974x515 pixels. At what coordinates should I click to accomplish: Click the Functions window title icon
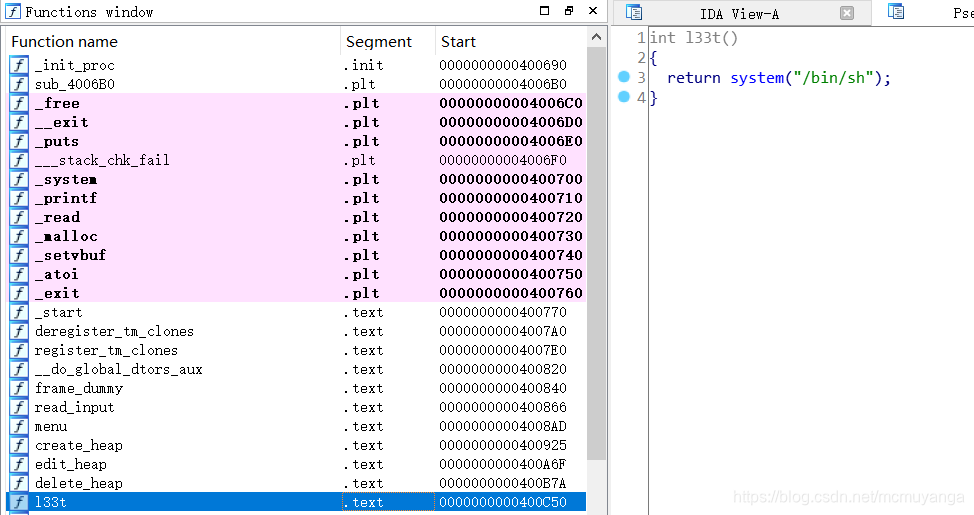tap(12, 11)
